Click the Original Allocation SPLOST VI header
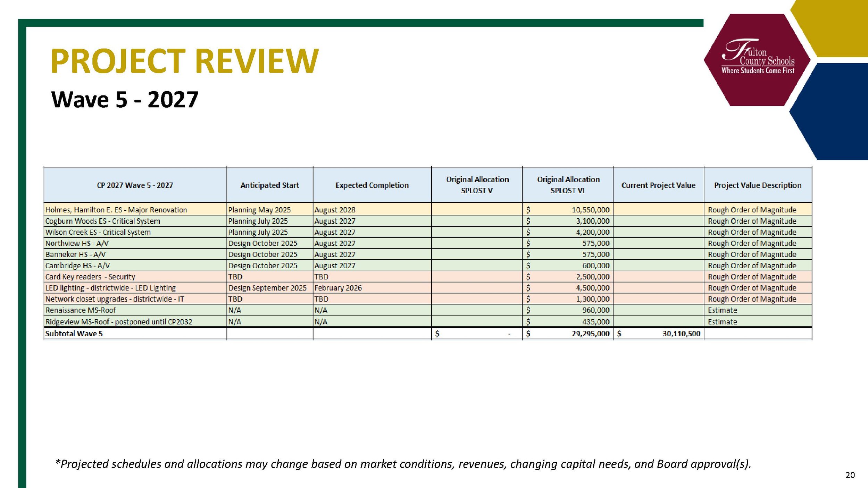Viewport: 868px width, 488px height. [x=568, y=185]
